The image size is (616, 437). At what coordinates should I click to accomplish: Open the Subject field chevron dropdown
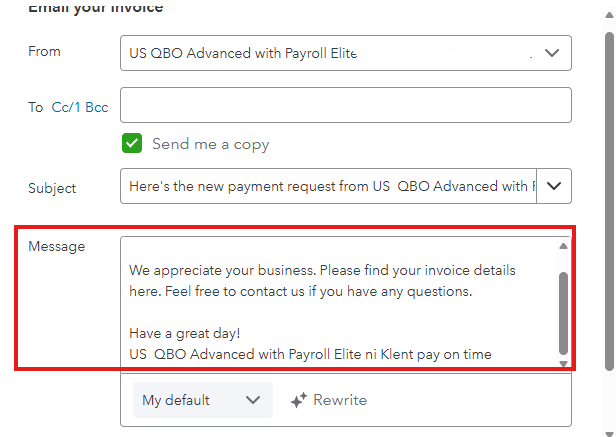[x=554, y=186]
